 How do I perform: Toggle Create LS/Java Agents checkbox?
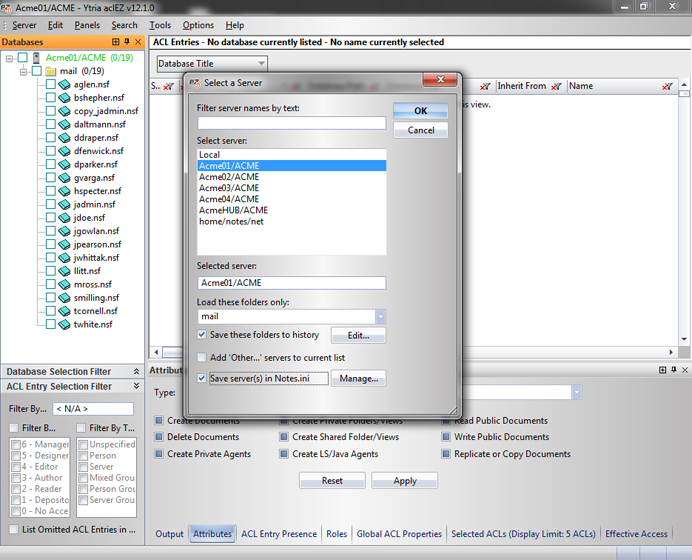284,454
